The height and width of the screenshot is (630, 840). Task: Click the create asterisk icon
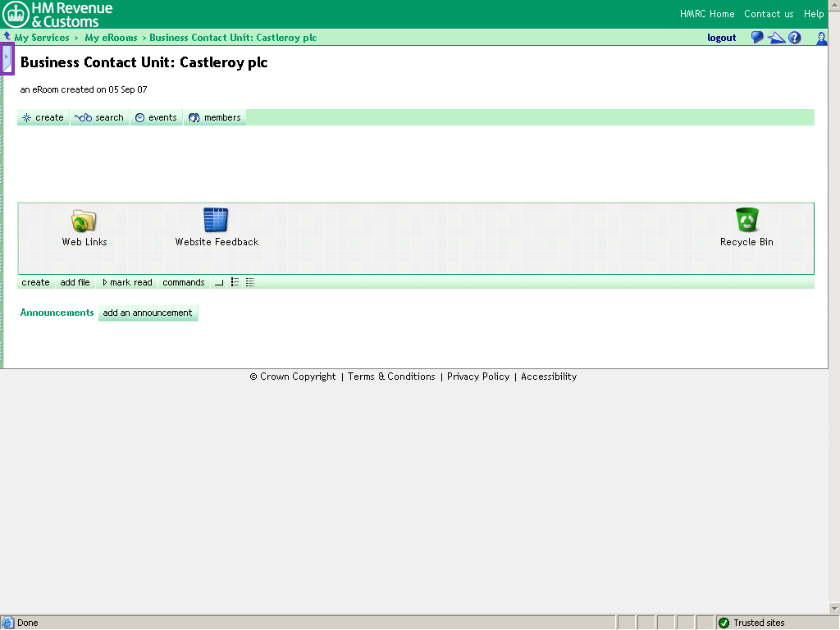(x=25, y=117)
